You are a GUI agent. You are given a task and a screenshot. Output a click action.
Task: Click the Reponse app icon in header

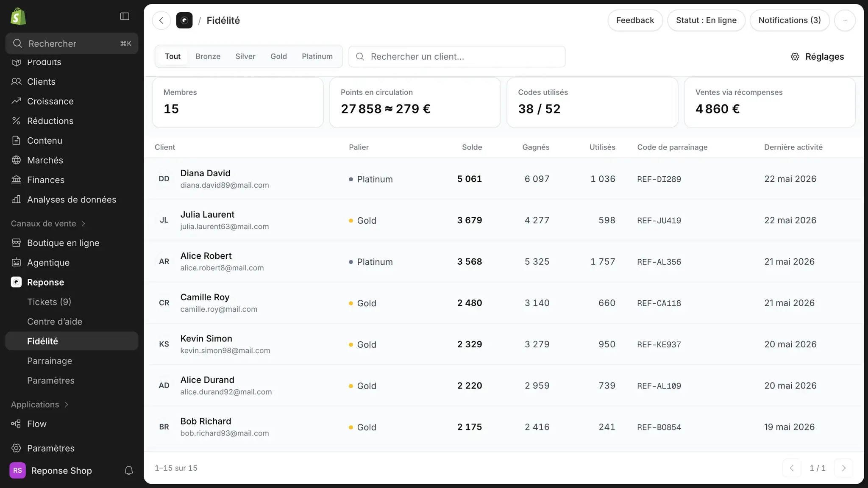click(184, 20)
